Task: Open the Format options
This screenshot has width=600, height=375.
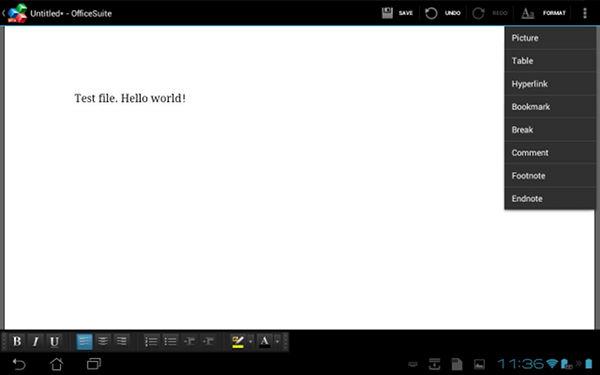Action: click(543, 13)
